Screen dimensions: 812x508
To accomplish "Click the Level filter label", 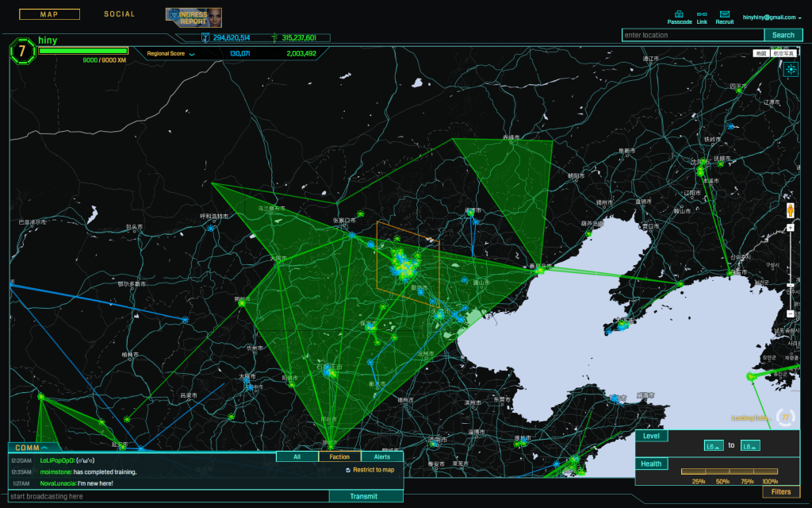I will pyautogui.click(x=651, y=436).
